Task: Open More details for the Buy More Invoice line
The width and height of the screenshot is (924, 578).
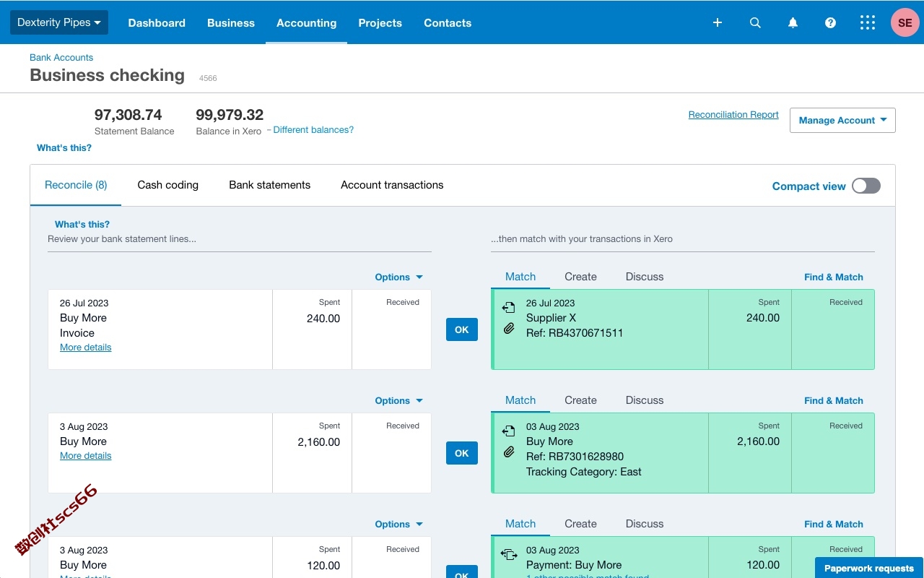Action: coord(86,348)
